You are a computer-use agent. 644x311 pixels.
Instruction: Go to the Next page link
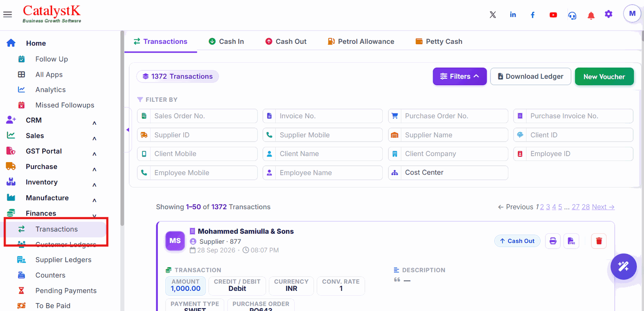pyautogui.click(x=603, y=207)
